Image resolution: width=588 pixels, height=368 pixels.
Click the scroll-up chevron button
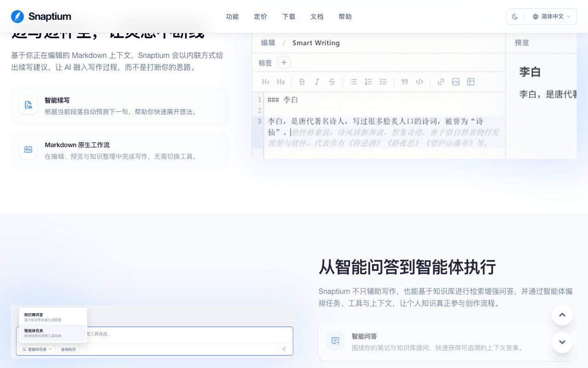(x=562, y=315)
